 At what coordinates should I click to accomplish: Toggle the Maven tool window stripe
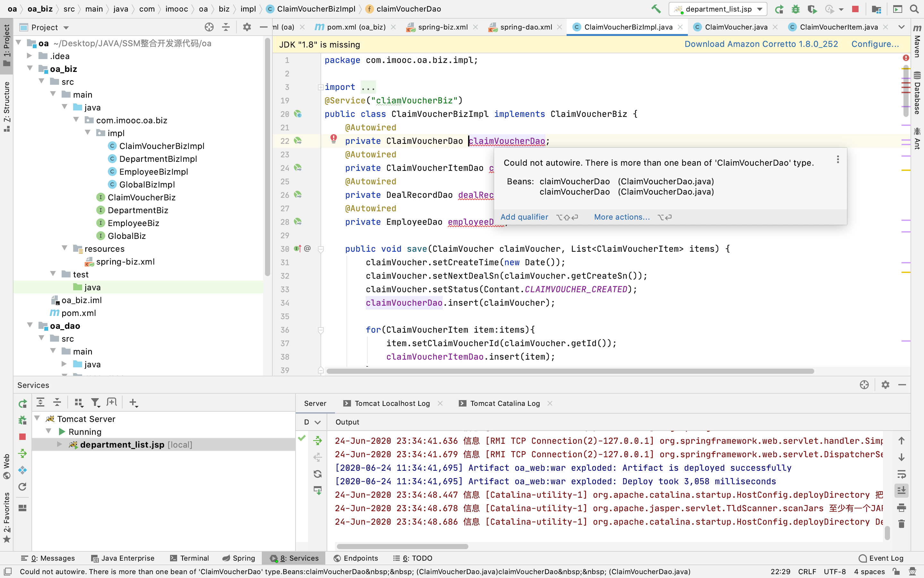(x=917, y=40)
